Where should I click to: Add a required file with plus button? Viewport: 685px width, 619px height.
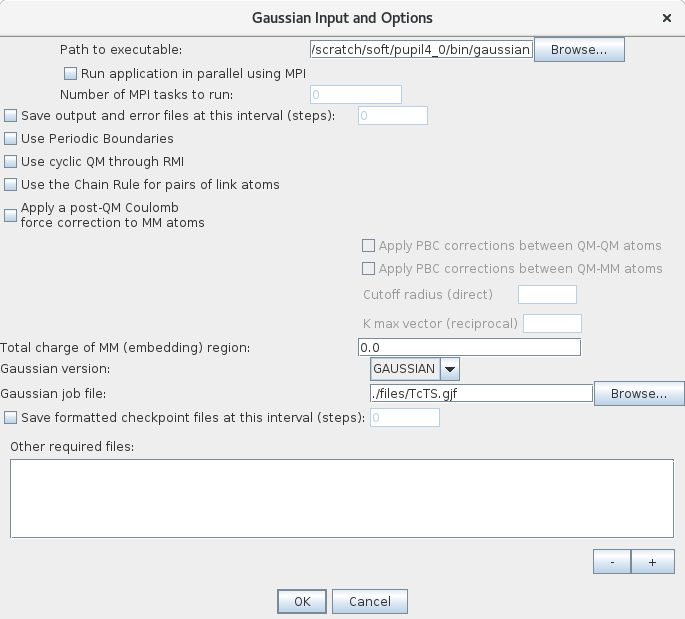click(x=653, y=562)
